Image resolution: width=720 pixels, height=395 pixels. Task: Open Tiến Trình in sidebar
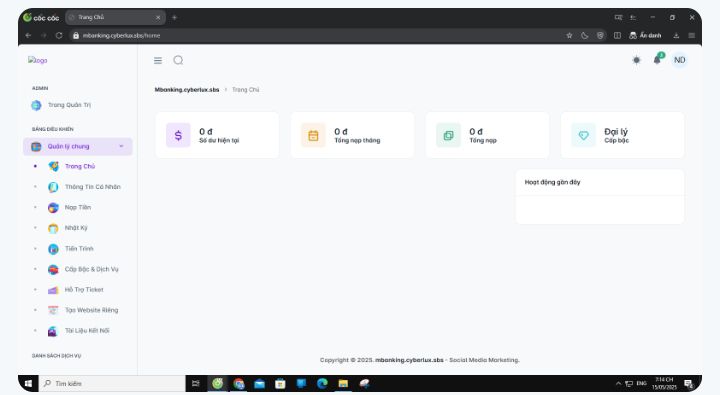point(79,248)
